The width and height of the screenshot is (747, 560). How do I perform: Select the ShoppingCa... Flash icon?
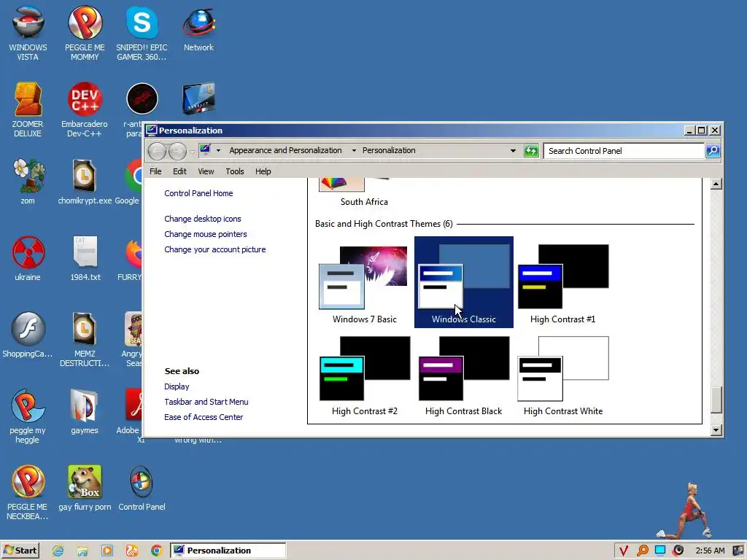pos(28,335)
